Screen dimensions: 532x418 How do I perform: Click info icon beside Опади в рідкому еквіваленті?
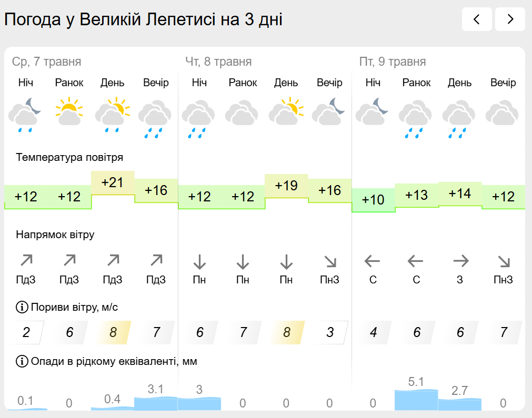click(x=22, y=361)
